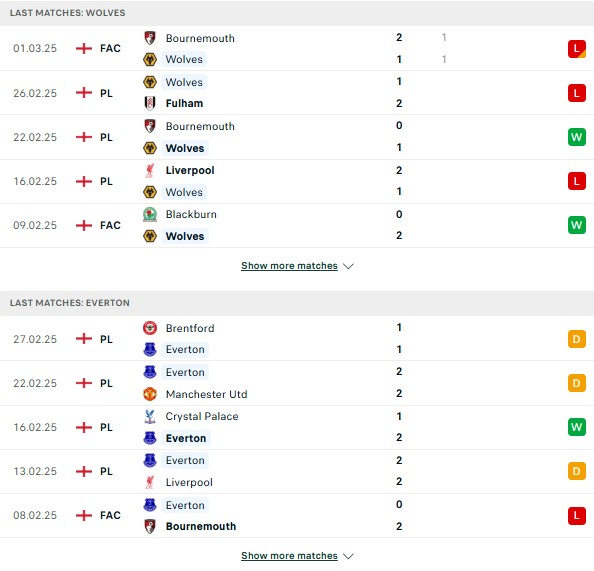Open the Bournemouth team link in 01.03.25 match
The image size is (594, 571).
click(x=200, y=38)
